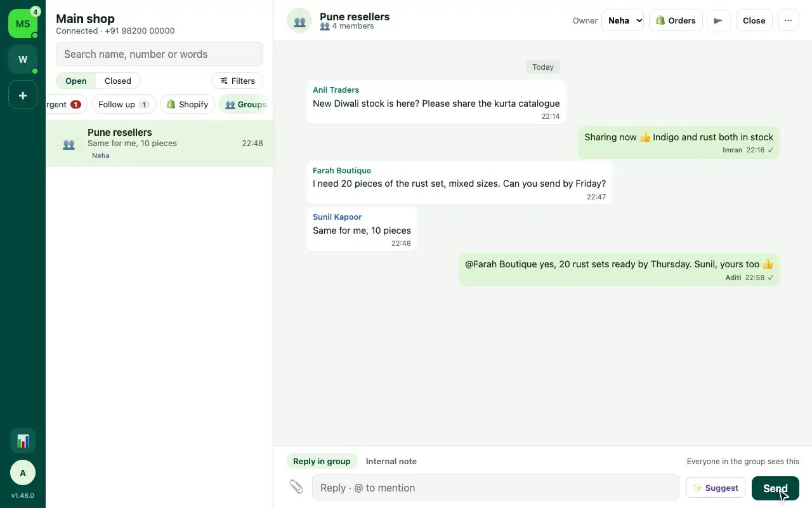Switch to the W workspace
The width and height of the screenshot is (812, 508).
click(x=23, y=59)
